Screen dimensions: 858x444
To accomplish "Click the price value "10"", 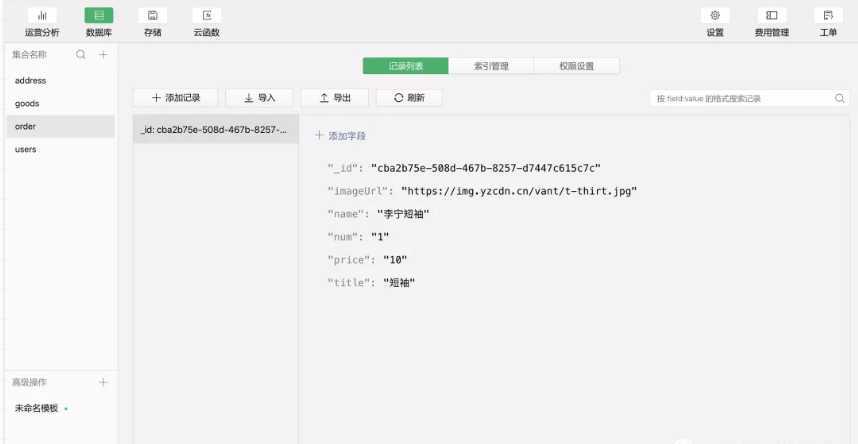I will 395,260.
